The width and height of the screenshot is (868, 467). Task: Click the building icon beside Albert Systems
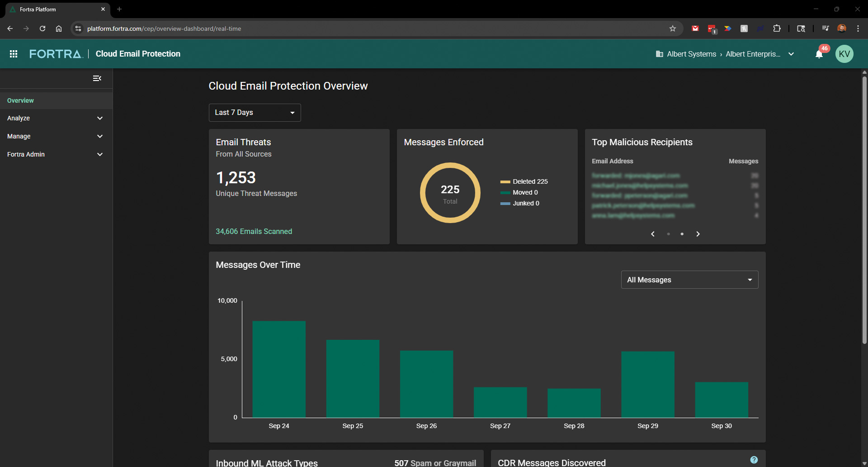pos(659,54)
